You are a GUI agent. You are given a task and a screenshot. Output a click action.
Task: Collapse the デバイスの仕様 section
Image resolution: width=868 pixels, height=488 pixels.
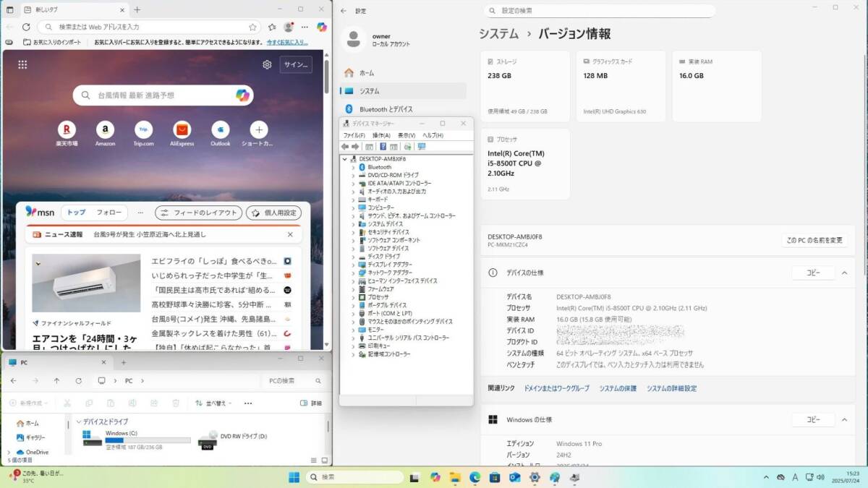point(843,273)
